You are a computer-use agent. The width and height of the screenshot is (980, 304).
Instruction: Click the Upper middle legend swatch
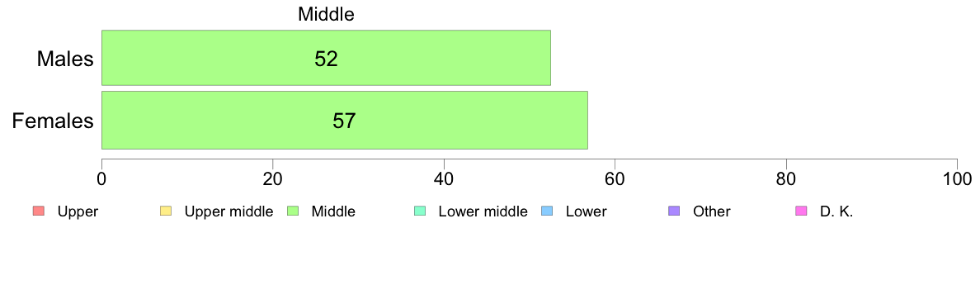pyautogui.click(x=166, y=211)
